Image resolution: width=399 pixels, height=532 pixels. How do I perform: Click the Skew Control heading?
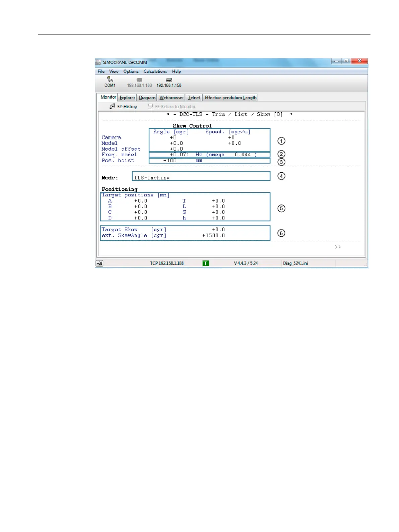tap(192, 126)
